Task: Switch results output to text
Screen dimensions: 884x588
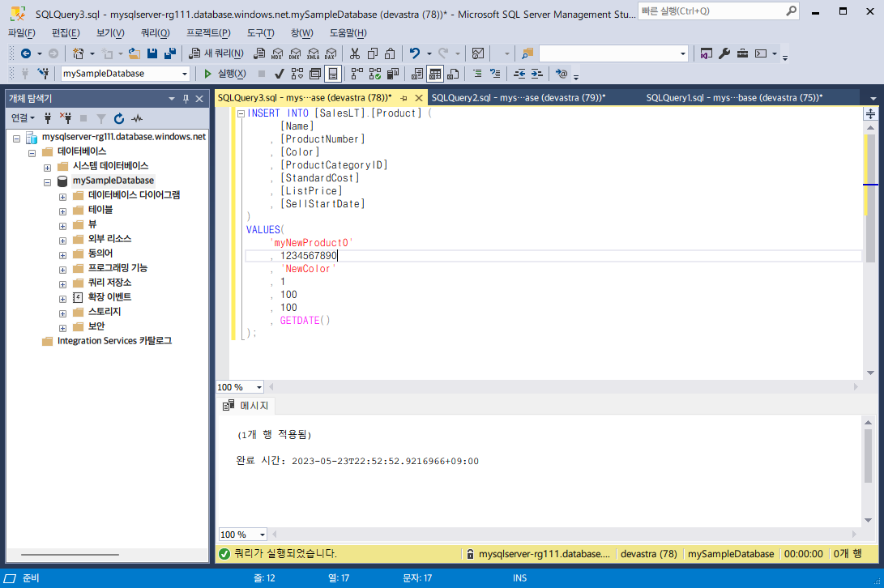Action: tap(417, 73)
